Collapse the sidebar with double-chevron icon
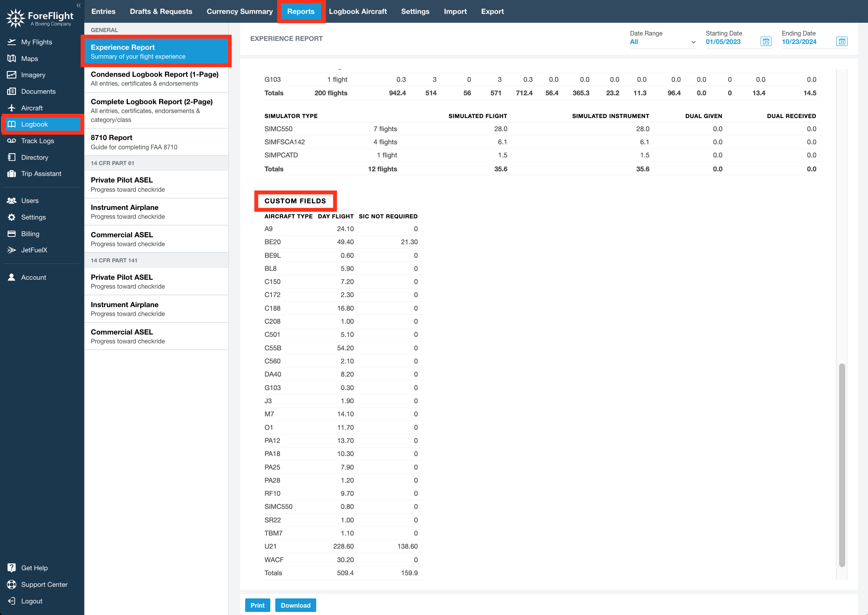 (x=78, y=5)
